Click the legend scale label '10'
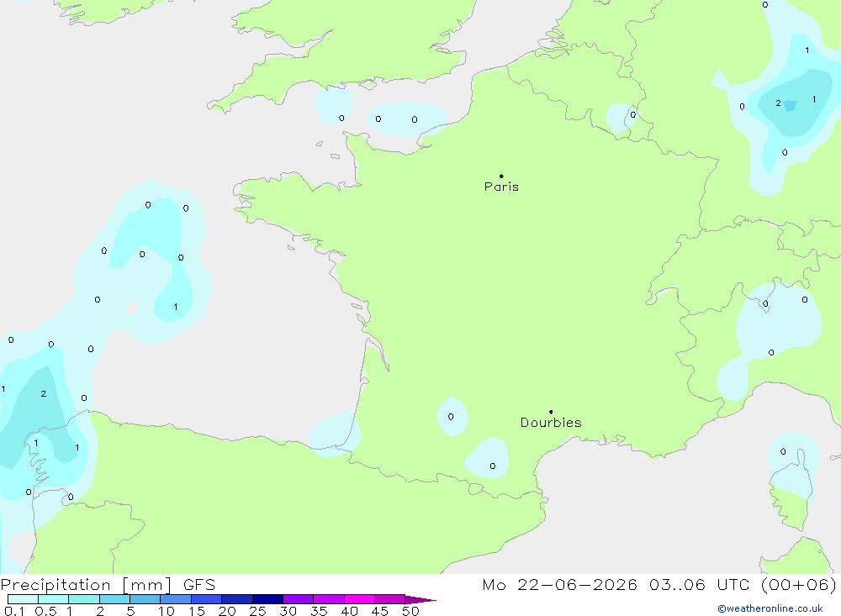841x616 pixels. pyautogui.click(x=167, y=611)
